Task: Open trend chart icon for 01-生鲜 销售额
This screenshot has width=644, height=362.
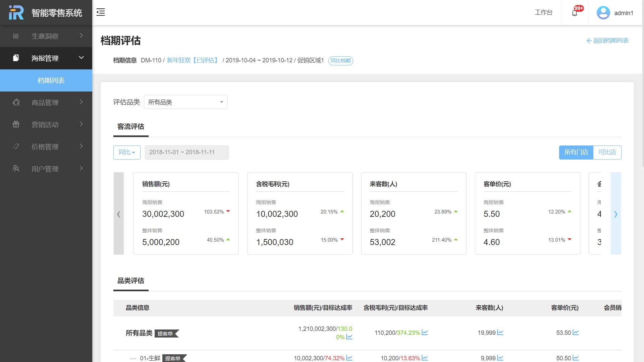Action: (x=349, y=358)
